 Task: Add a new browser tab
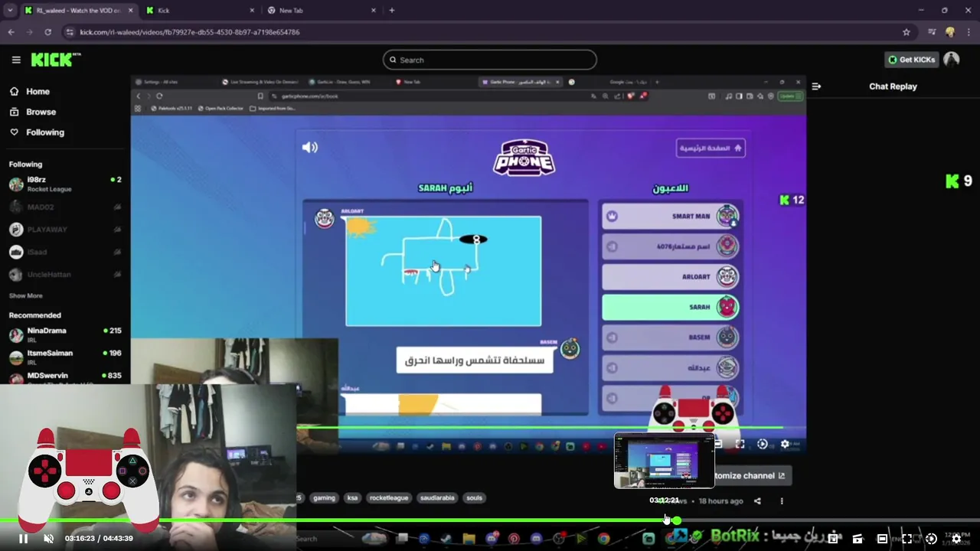(x=392, y=10)
